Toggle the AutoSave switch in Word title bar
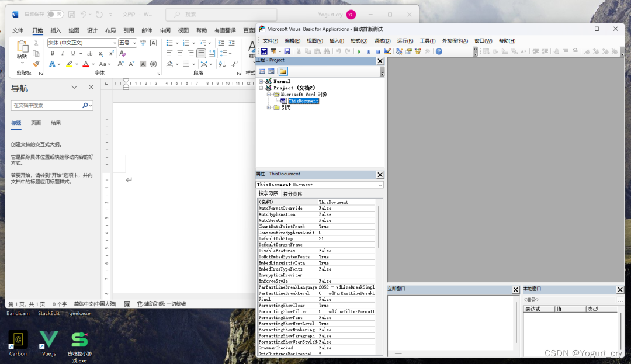Image resolution: width=631 pixels, height=364 pixels. tap(55, 14)
